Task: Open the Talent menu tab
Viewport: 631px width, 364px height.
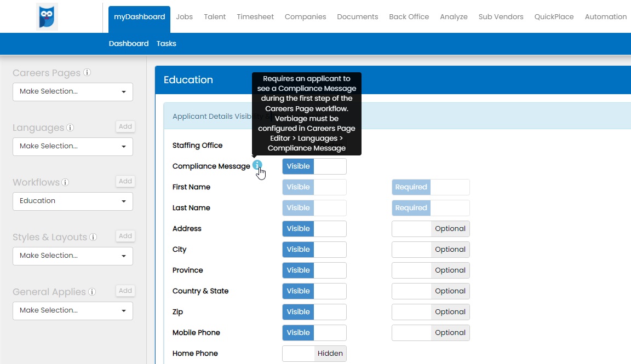Action: (x=215, y=17)
